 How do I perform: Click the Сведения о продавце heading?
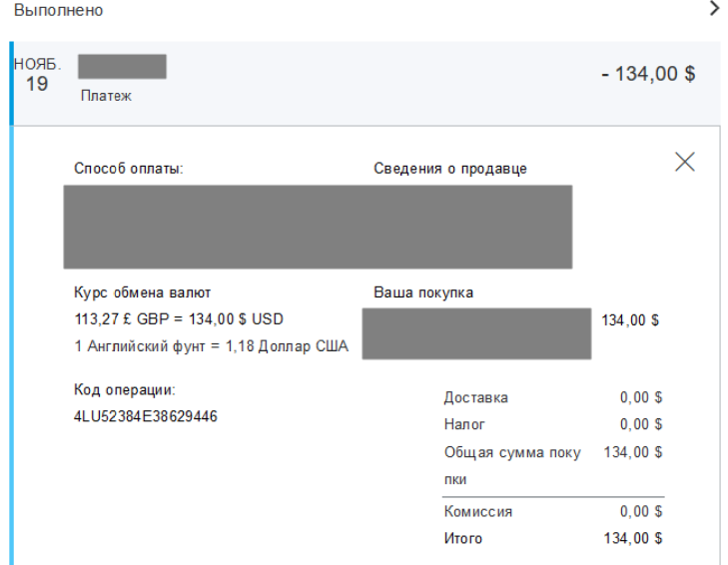pos(450,168)
